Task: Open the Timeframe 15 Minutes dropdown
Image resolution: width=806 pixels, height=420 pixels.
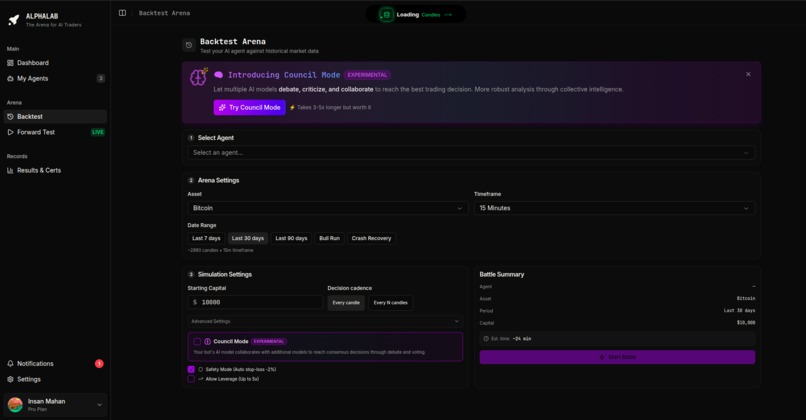Action: (614, 208)
